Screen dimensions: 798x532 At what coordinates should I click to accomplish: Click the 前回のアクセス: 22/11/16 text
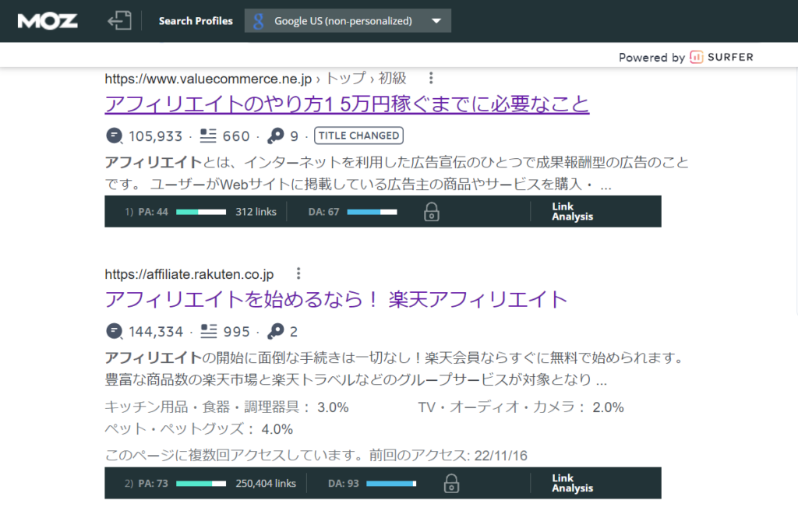[x=448, y=455]
